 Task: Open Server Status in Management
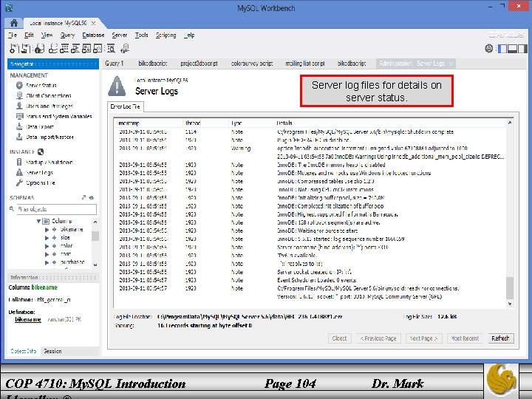tap(41, 85)
